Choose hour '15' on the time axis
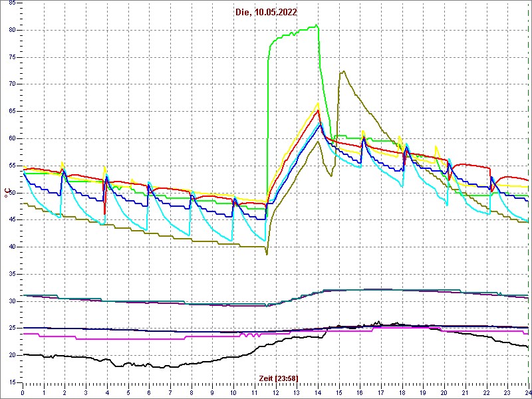 [339, 393]
